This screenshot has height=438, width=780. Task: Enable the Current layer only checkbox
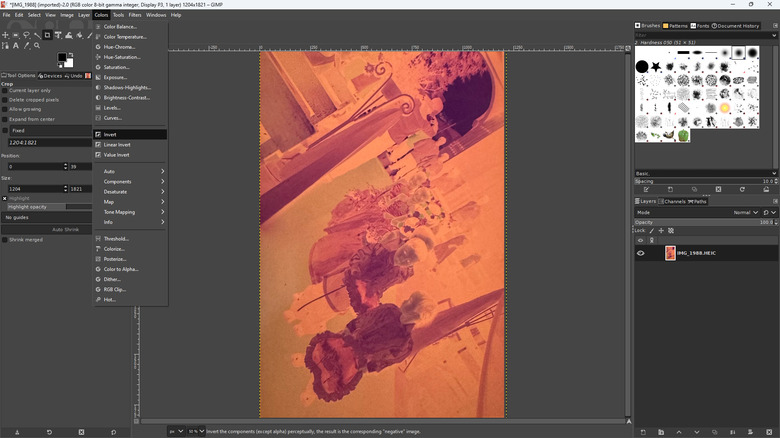click(x=5, y=91)
